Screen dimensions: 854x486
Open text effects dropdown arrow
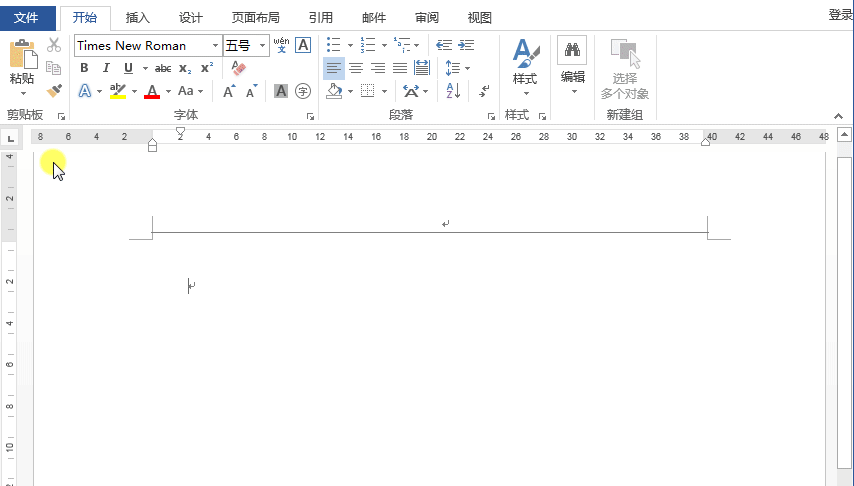(100, 92)
